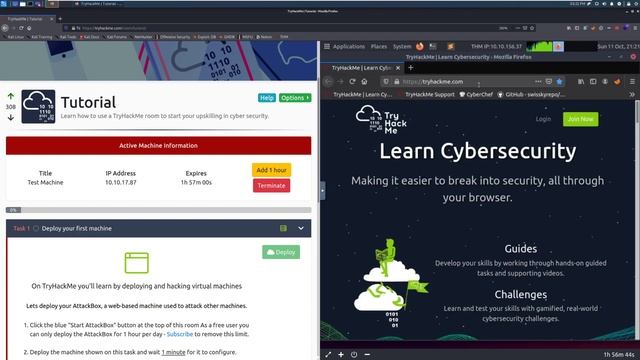
Task: Toggle the Task 1 completion circle
Action: point(36,229)
